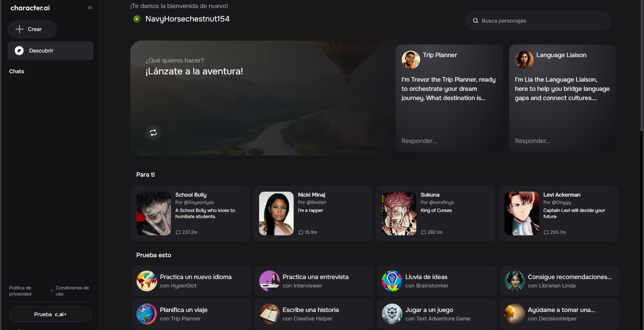Click the Text Adventure Game dice icon
Screen dimensions: 644x330
pyautogui.click(x=392, y=314)
